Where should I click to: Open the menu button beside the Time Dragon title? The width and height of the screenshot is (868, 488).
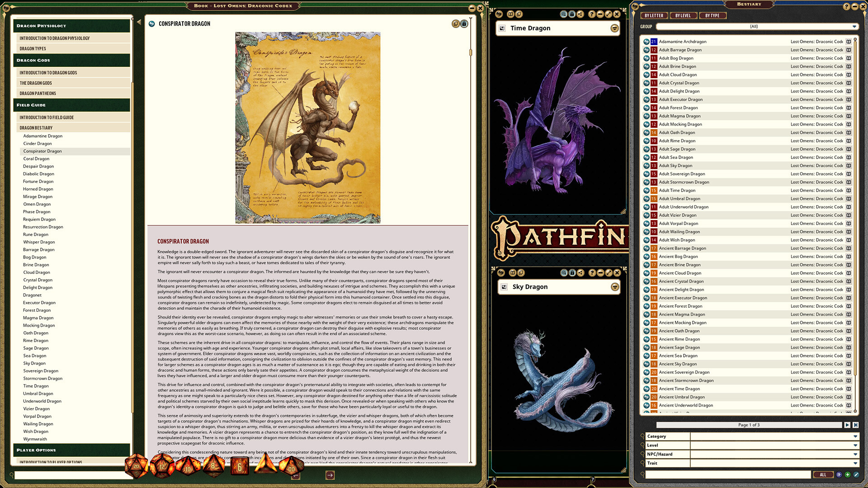(x=614, y=28)
